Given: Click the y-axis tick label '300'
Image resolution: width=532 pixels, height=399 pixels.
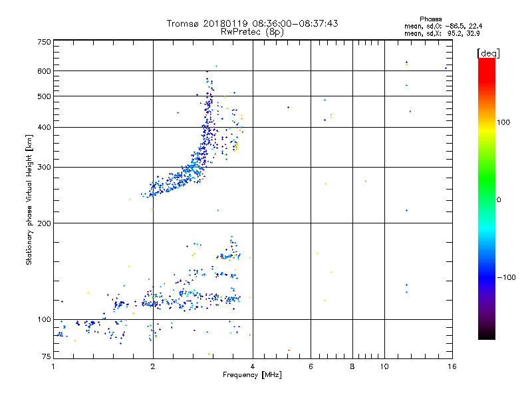Looking at the screenshot, I should coord(44,168).
